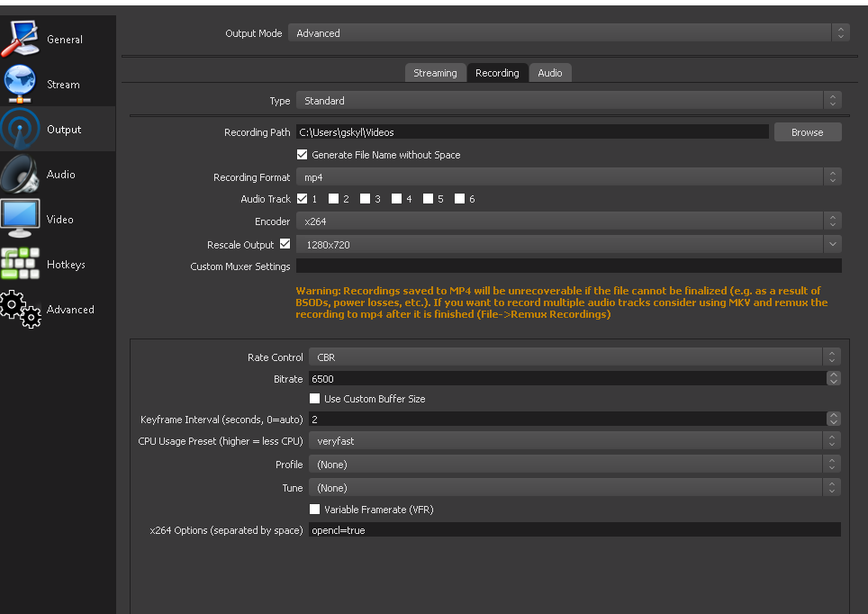Click the Keyframe Interval value field
868x614 pixels.
[567, 419]
